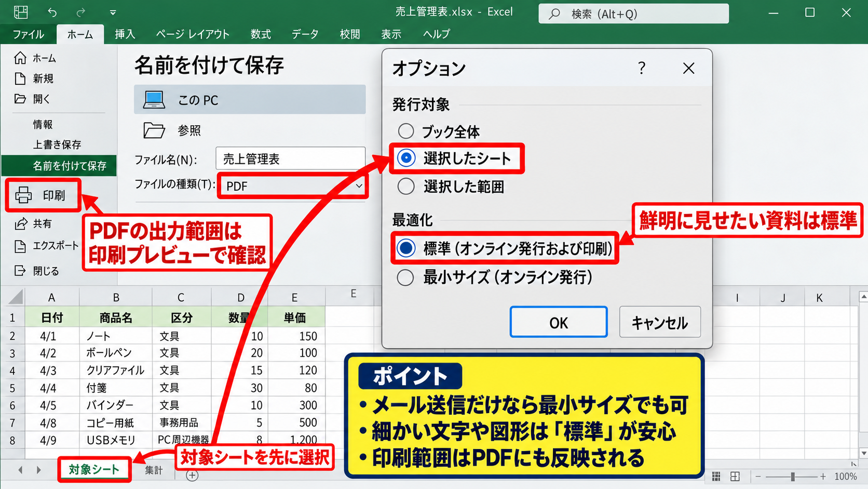The height and width of the screenshot is (489, 868).
Task: Click the エクスポート document icon
Action: tap(20, 246)
